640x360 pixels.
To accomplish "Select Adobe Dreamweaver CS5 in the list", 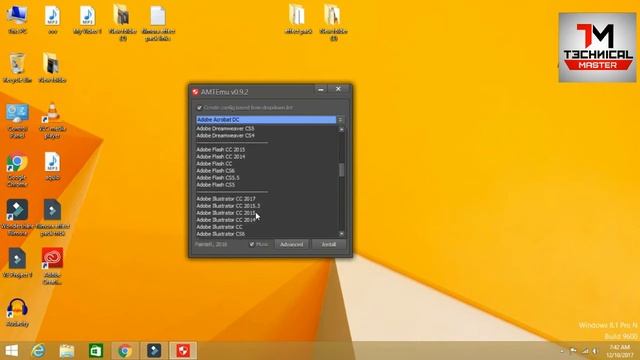I will (x=225, y=129).
